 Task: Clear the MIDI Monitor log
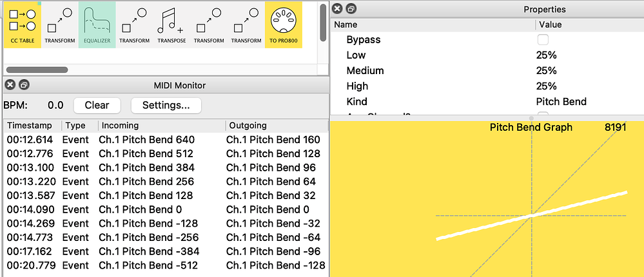tap(97, 105)
